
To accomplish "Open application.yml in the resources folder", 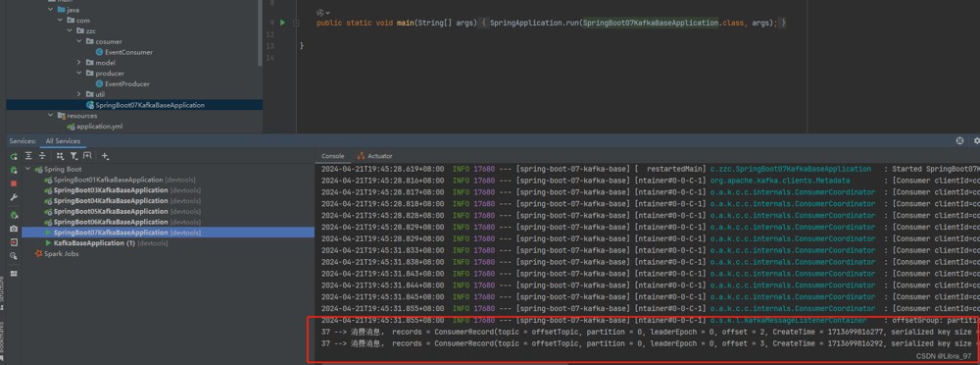I will pos(95,127).
